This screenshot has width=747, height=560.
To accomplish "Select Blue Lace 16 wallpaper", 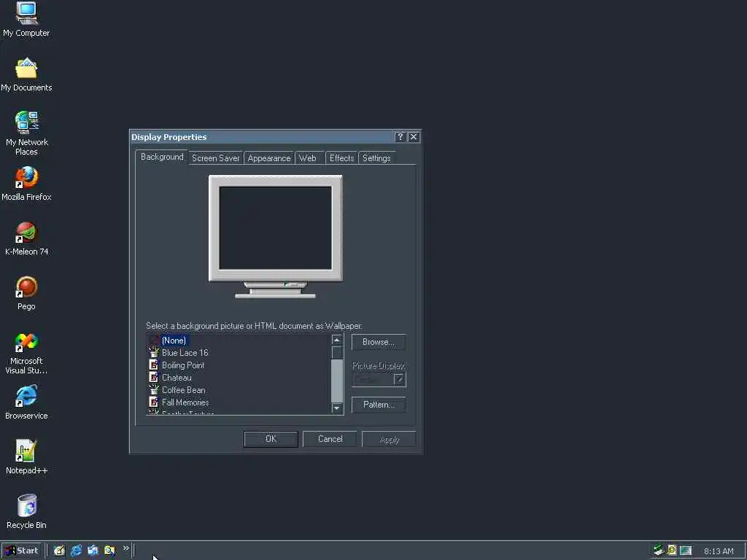I will pos(185,353).
